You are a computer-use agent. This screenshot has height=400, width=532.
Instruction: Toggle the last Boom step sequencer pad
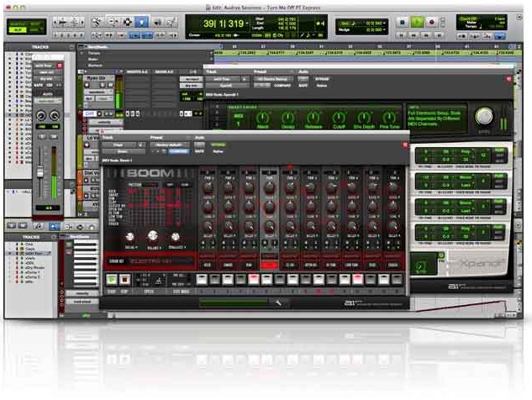397,280
